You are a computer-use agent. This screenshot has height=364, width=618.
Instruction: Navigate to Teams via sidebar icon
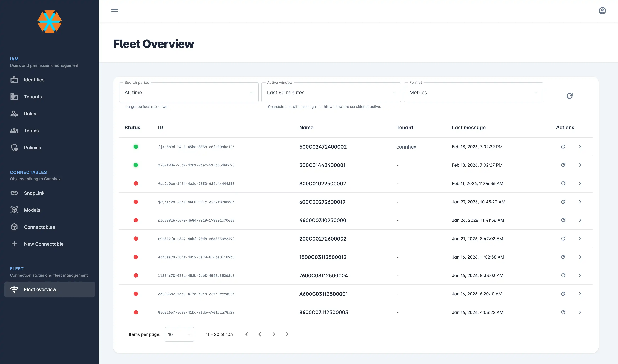pos(14,131)
